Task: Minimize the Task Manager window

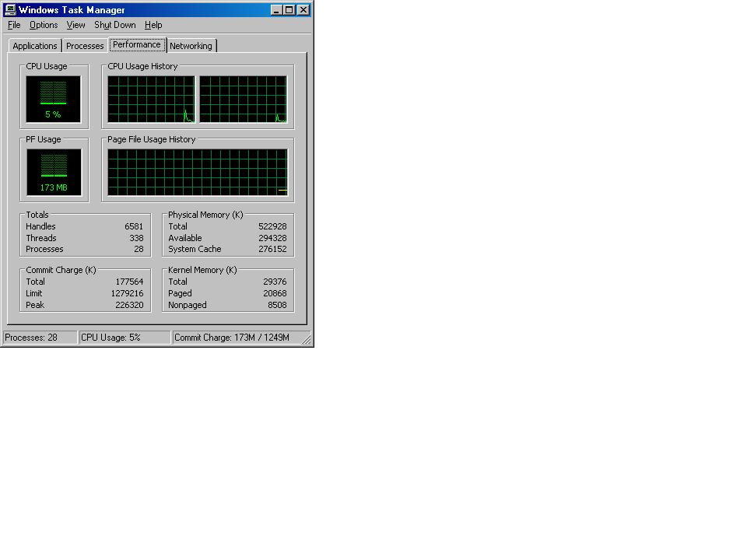Action: point(276,9)
